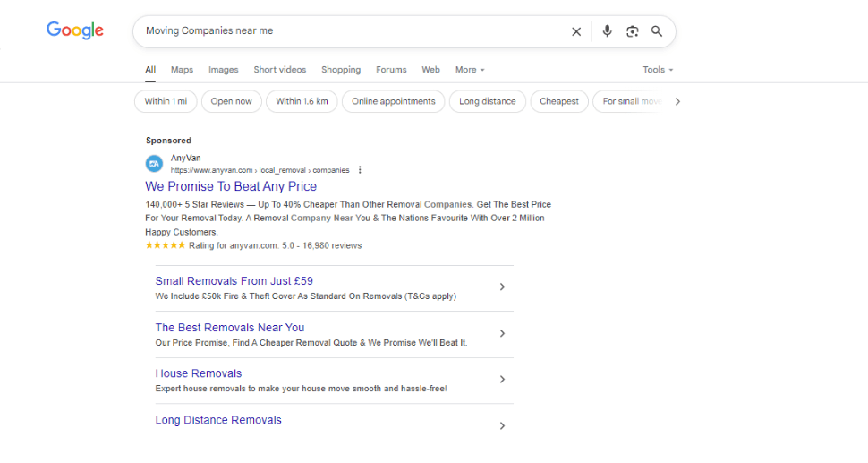
Task: Apply the Open now filter chip
Action: [232, 101]
